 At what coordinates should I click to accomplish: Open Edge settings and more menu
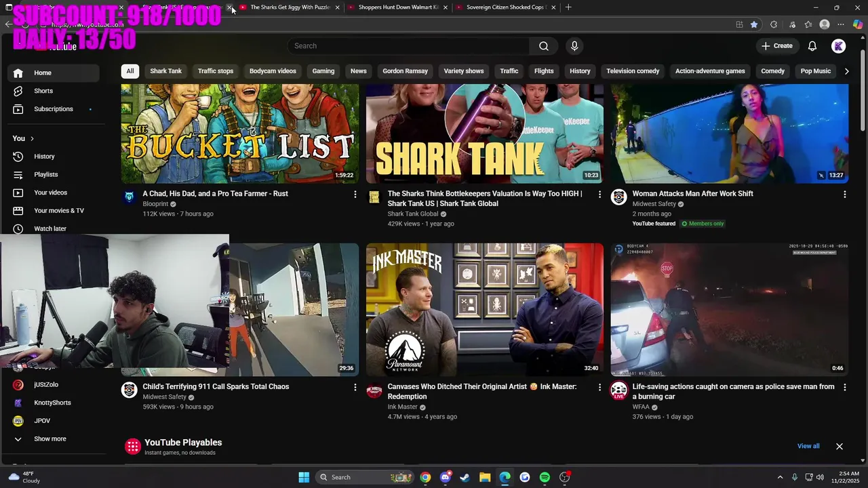click(841, 24)
